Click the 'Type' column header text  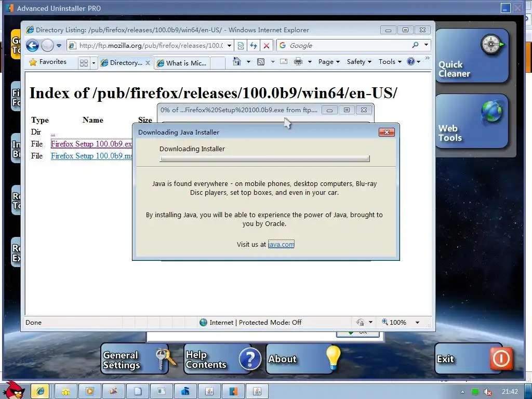point(40,120)
